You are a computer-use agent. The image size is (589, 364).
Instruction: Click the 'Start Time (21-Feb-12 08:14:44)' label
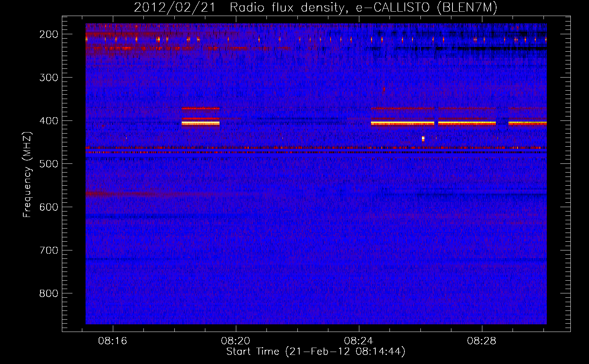click(x=316, y=352)
